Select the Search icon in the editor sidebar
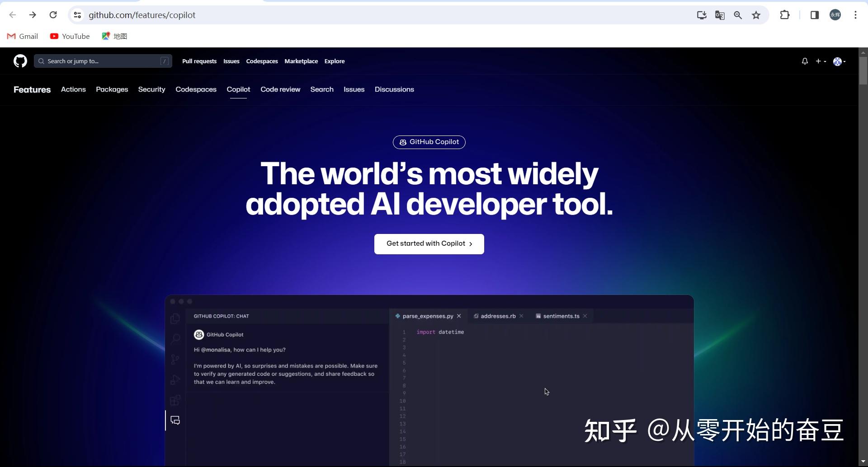The image size is (868, 467). click(x=175, y=338)
